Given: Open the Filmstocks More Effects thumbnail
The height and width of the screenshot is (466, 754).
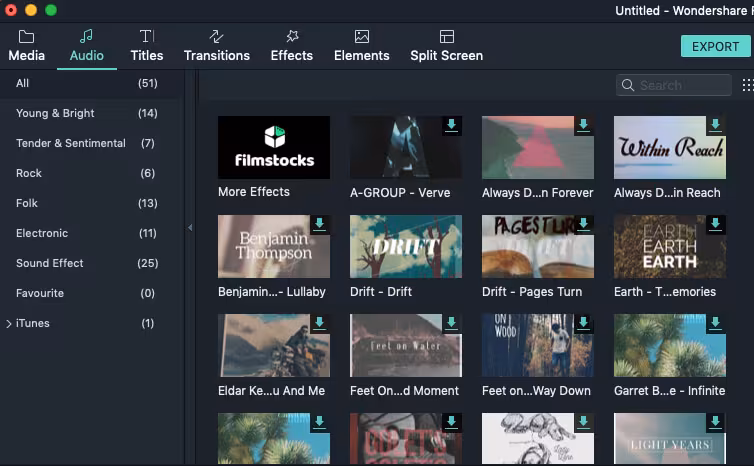Looking at the screenshot, I should (274, 147).
